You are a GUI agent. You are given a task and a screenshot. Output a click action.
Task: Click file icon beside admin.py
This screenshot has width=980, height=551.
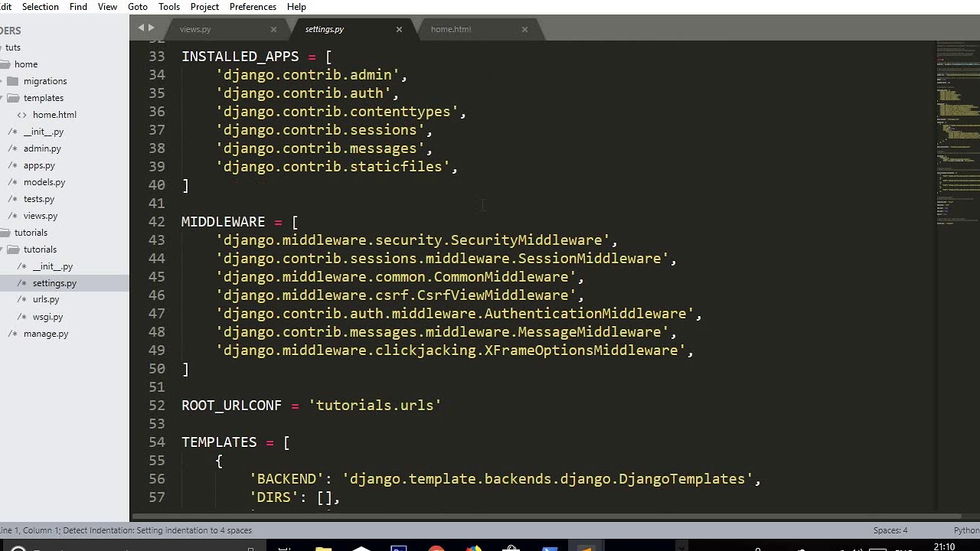pos(12,148)
